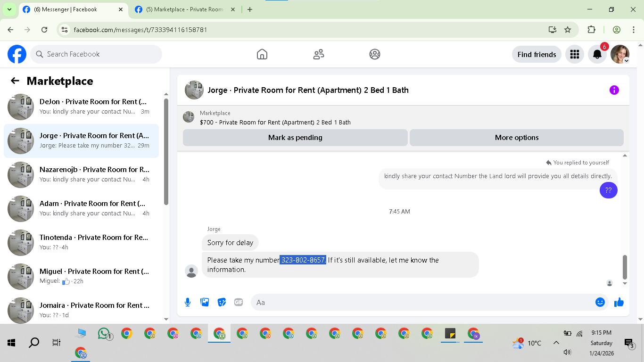644x362 pixels.
Task: Reload the page
Action: pyautogui.click(x=44, y=30)
